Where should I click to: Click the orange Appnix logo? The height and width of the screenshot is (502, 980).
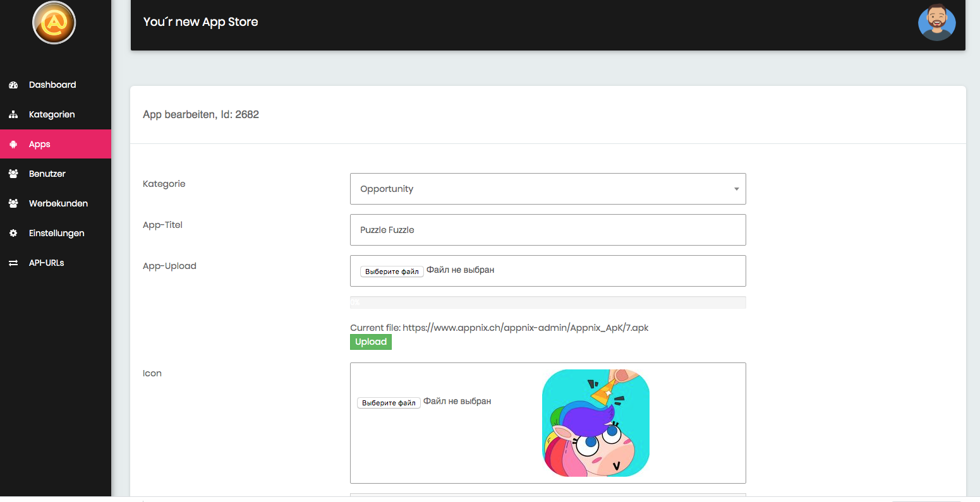(54, 23)
